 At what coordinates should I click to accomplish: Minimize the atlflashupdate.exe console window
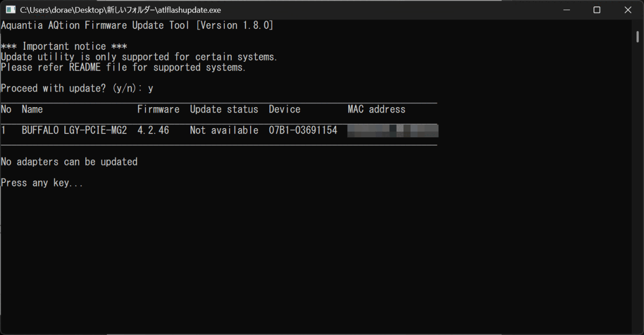[566, 10]
